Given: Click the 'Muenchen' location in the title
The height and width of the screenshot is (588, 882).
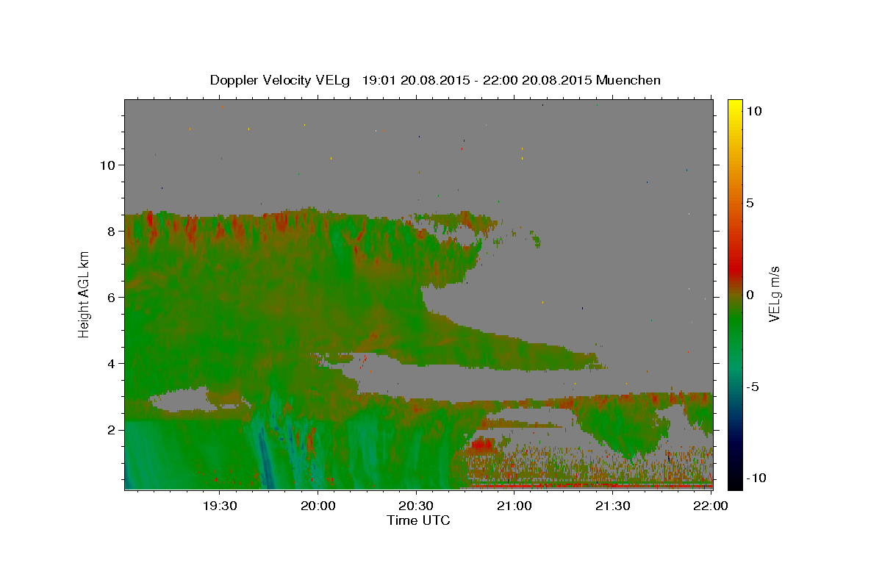Looking at the screenshot, I should click(x=628, y=80).
